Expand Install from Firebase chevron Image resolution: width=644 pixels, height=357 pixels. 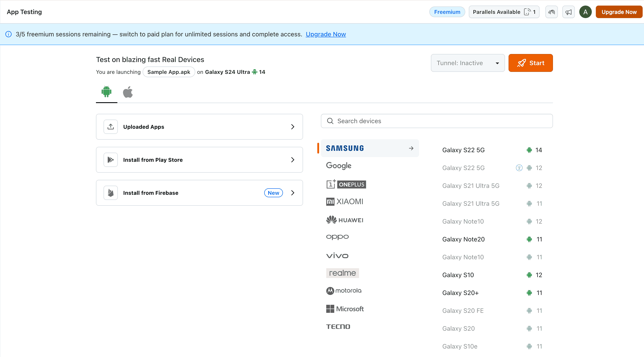click(293, 193)
